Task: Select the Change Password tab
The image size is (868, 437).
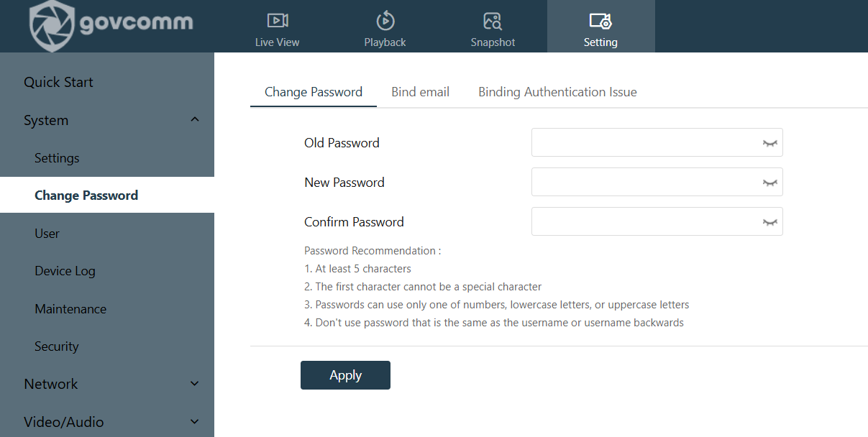Action: (x=314, y=92)
